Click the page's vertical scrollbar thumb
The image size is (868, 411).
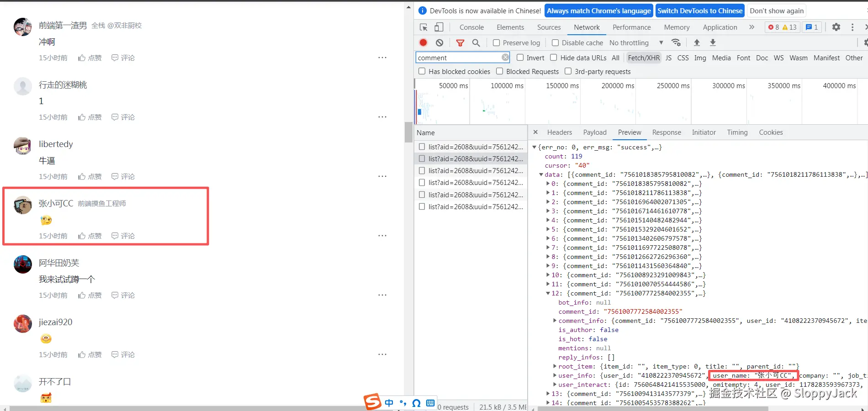click(x=408, y=132)
